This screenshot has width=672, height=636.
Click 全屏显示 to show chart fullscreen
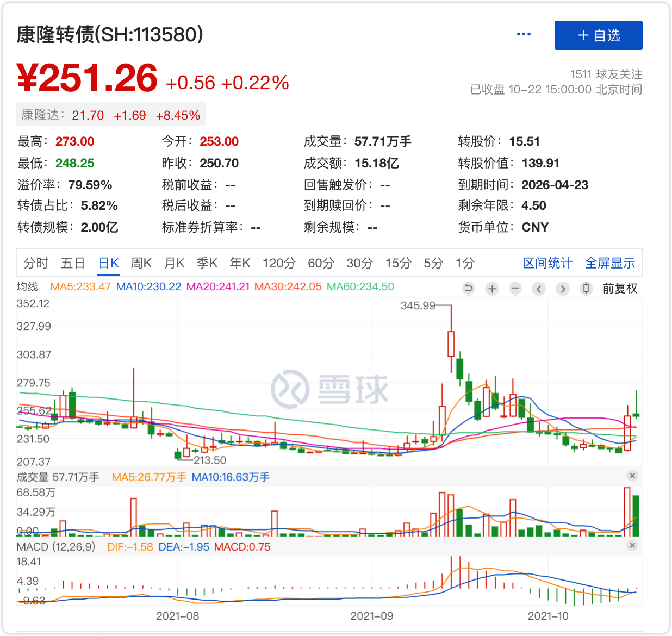coord(609,263)
